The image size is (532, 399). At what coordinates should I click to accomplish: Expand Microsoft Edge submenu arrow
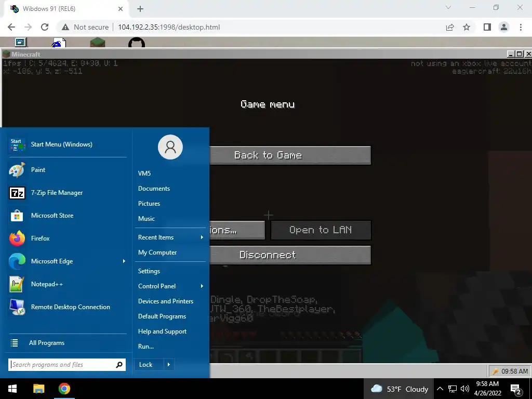click(124, 261)
